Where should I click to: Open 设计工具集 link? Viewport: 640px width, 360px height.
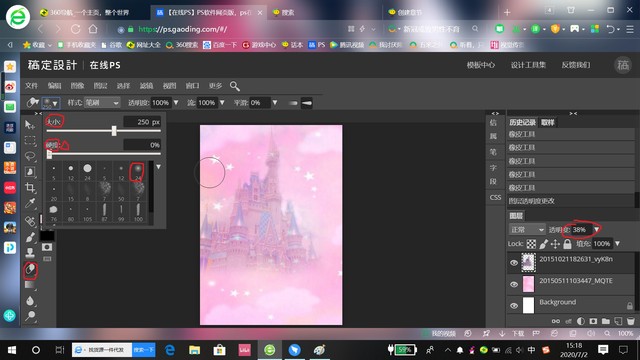click(528, 65)
